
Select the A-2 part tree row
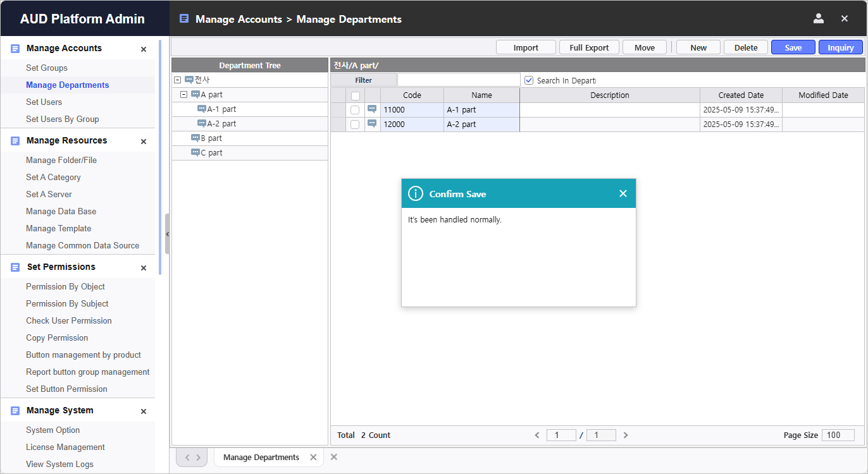250,124
